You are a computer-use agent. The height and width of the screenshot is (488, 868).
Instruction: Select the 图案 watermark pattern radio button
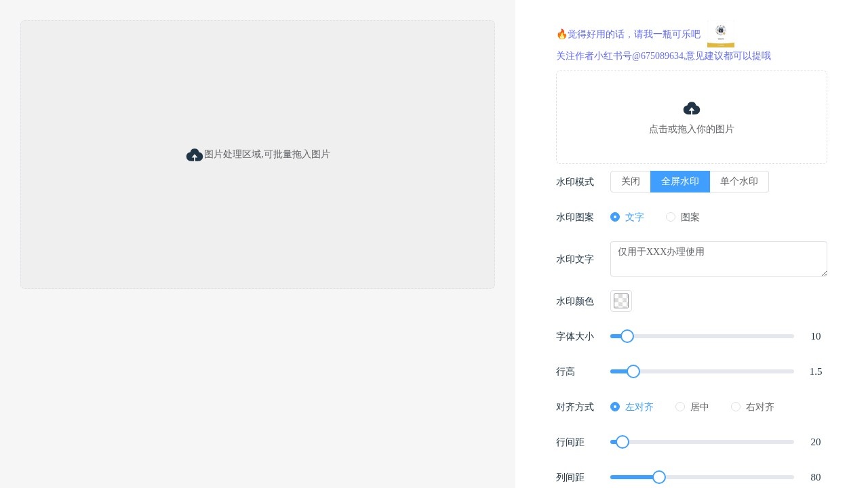(x=671, y=217)
